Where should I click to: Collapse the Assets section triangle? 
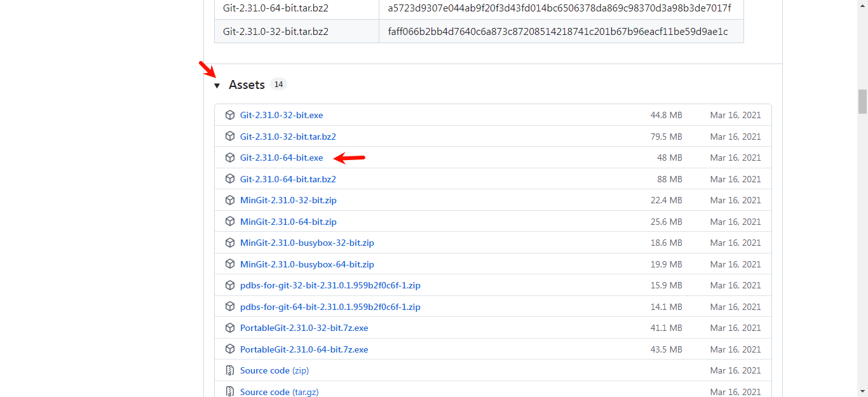click(x=217, y=86)
